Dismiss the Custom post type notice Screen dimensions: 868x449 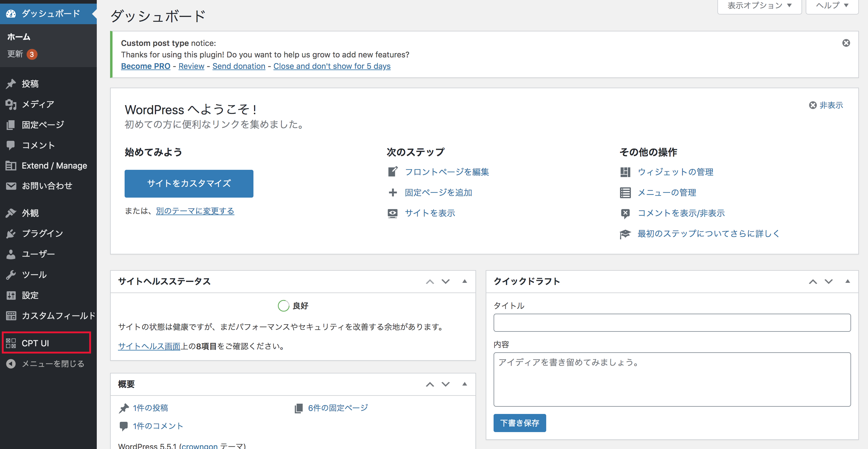click(846, 43)
